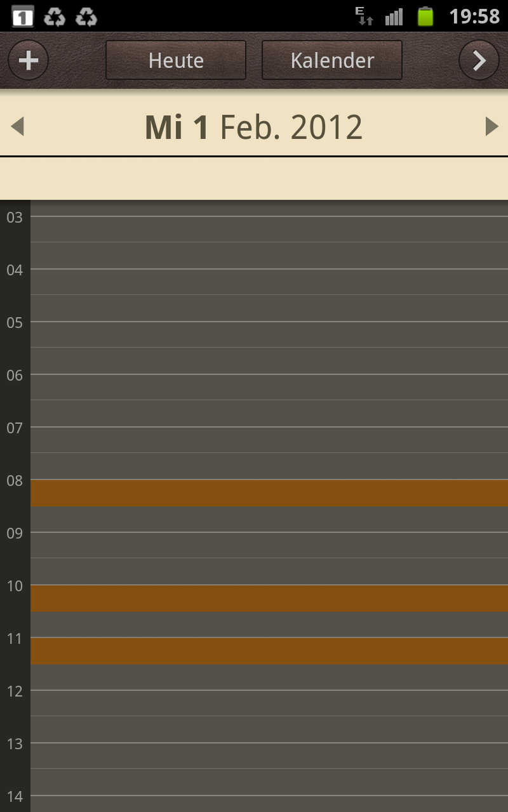Tap the all-day events area below the date
Viewport: 508px width, 812px height.
click(254, 178)
